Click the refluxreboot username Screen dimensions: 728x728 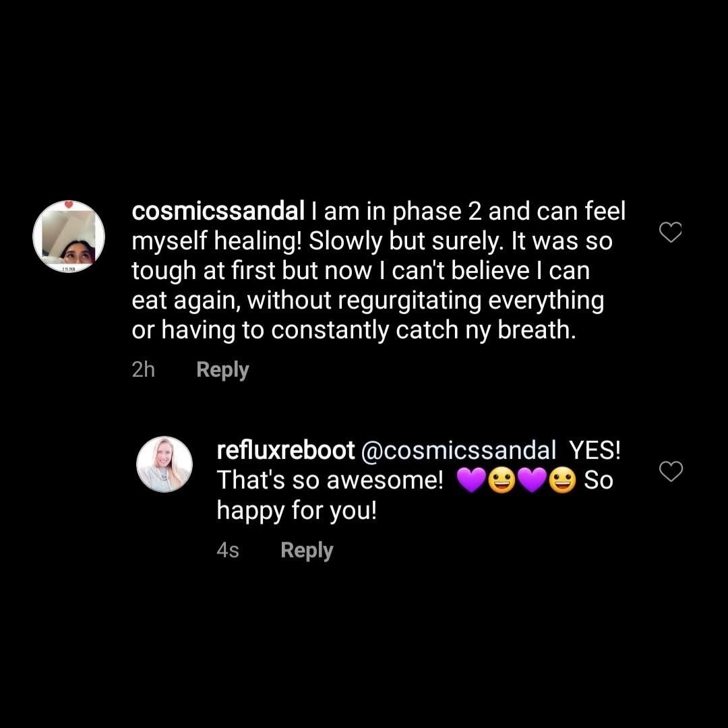click(x=286, y=451)
